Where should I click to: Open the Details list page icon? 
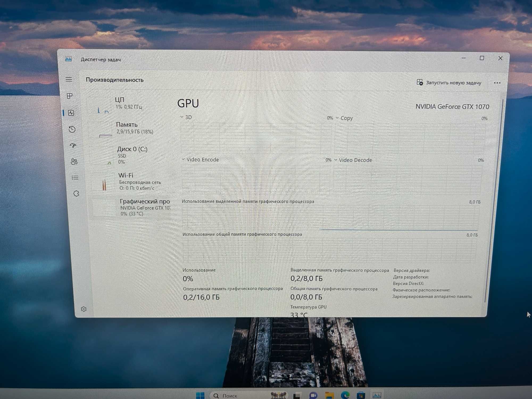75,177
